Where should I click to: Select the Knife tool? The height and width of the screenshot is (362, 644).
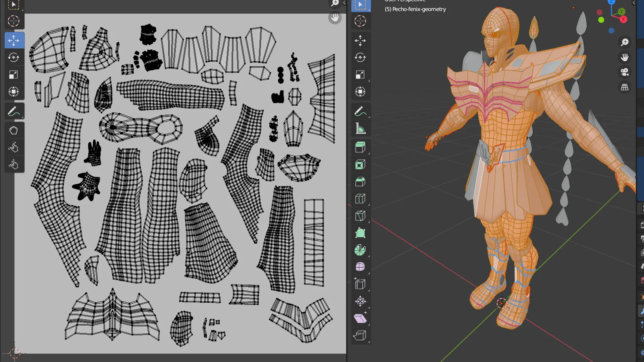[361, 216]
